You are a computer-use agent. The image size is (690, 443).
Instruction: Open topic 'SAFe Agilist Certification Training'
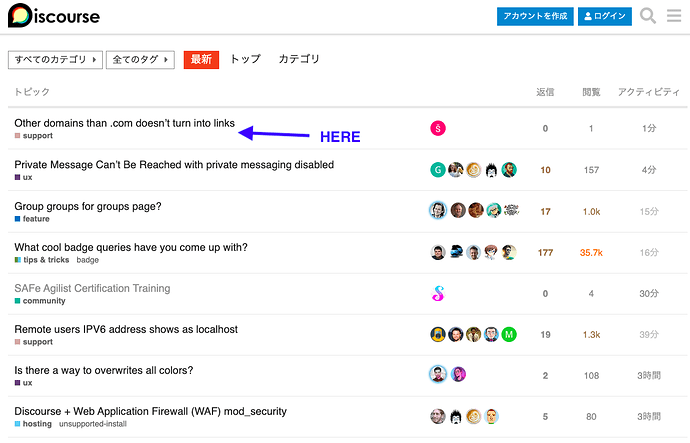92,288
